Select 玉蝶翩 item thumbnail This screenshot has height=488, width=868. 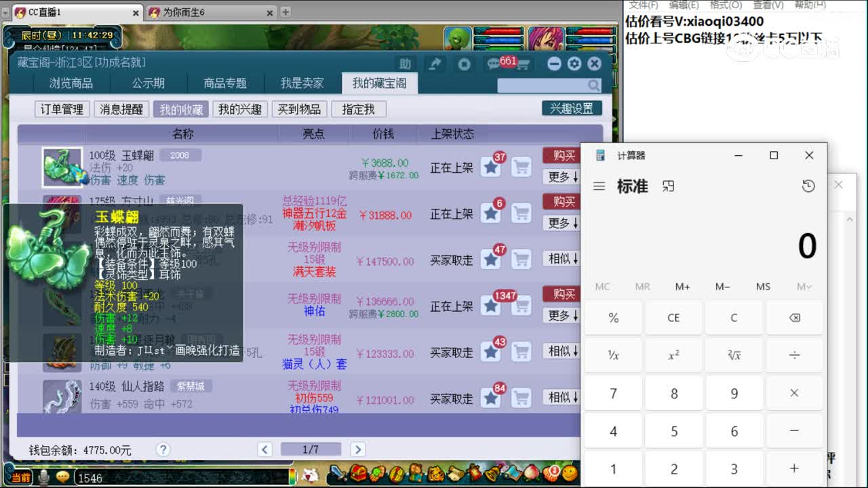(x=62, y=167)
